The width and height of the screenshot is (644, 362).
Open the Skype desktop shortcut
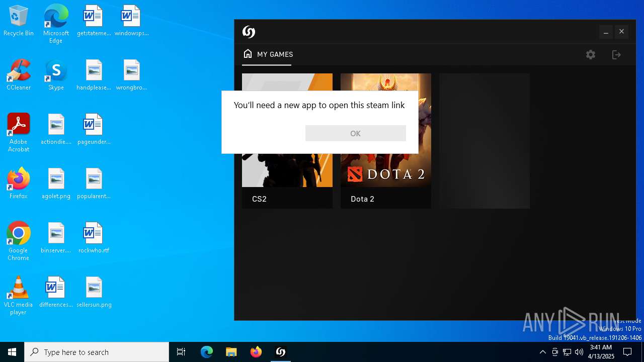point(56,75)
